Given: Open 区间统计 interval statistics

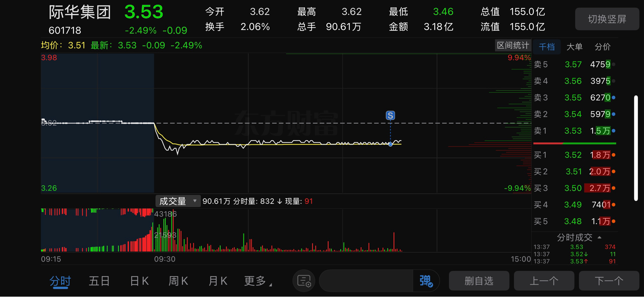Looking at the screenshot, I should (x=512, y=46).
